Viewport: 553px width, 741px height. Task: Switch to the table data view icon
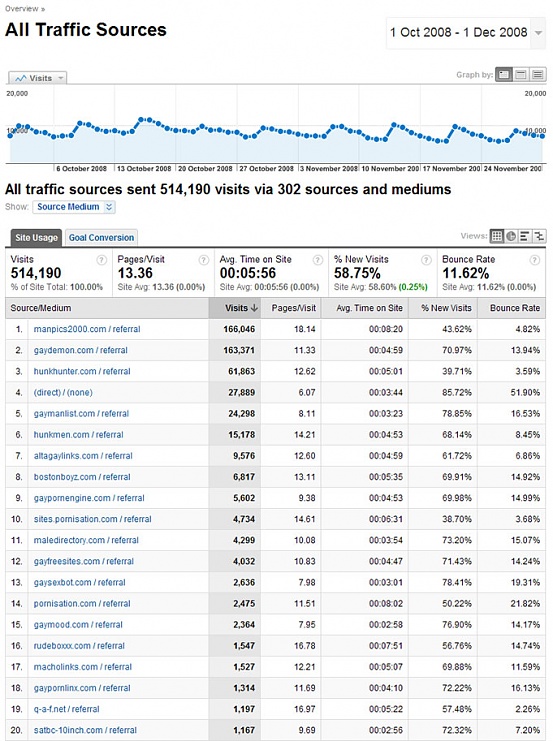[496, 236]
